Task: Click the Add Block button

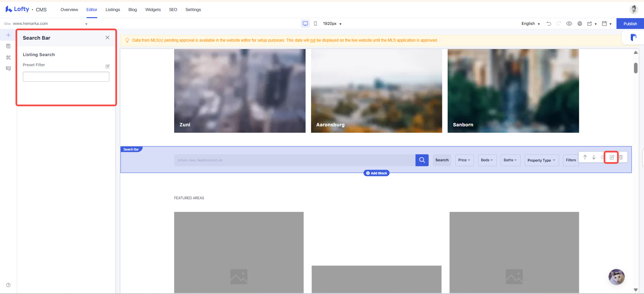Action: tap(377, 173)
